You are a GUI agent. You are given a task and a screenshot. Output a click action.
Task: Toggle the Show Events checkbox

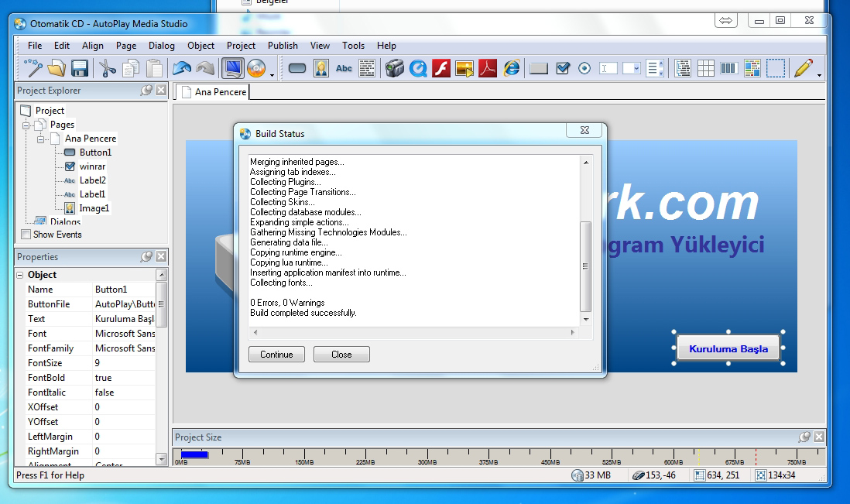[x=26, y=234]
